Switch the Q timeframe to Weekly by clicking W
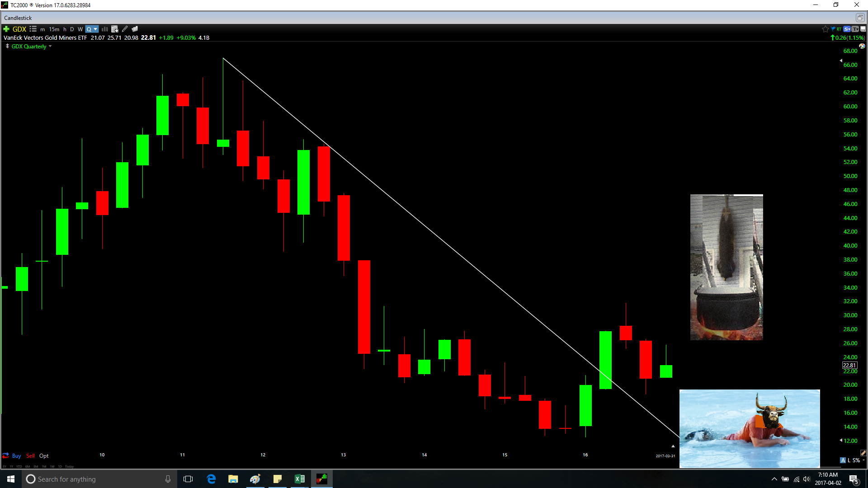This screenshot has width=868, height=488. coord(80,29)
